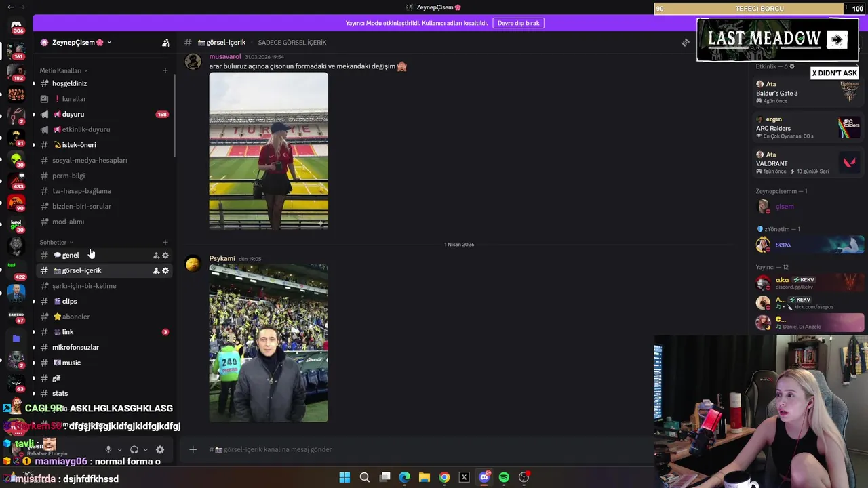Enlarge musavarol's stadium photo

269,151
